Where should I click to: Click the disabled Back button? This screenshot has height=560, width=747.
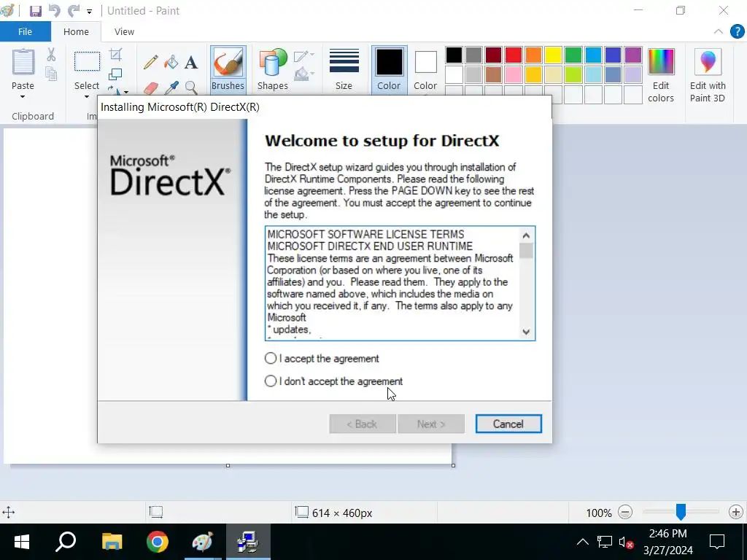[362, 424]
